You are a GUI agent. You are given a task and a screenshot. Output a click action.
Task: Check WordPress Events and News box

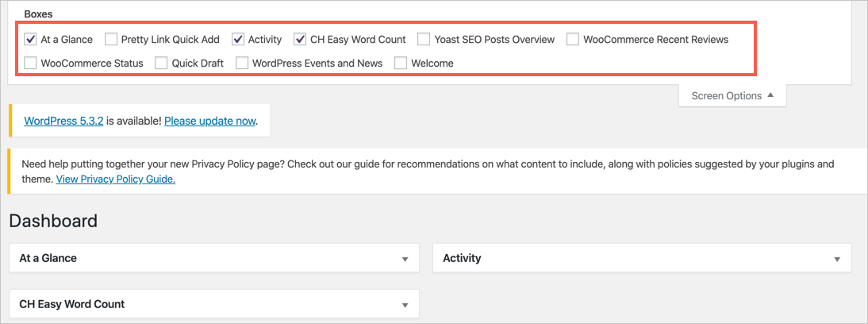pyautogui.click(x=242, y=63)
